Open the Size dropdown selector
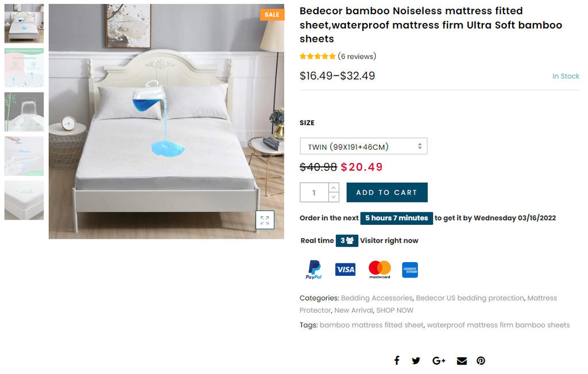 [363, 146]
